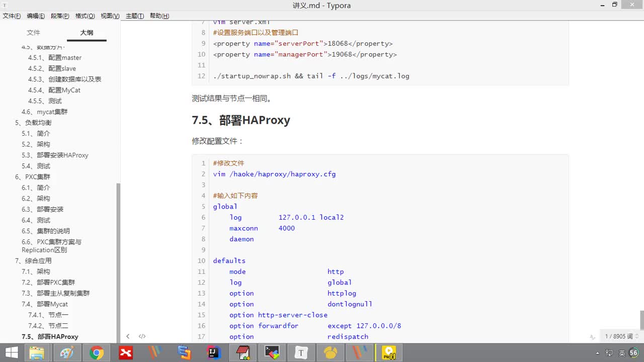Select the 大纲 outline tab
This screenshot has height=362, width=644.
click(x=87, y=33)
